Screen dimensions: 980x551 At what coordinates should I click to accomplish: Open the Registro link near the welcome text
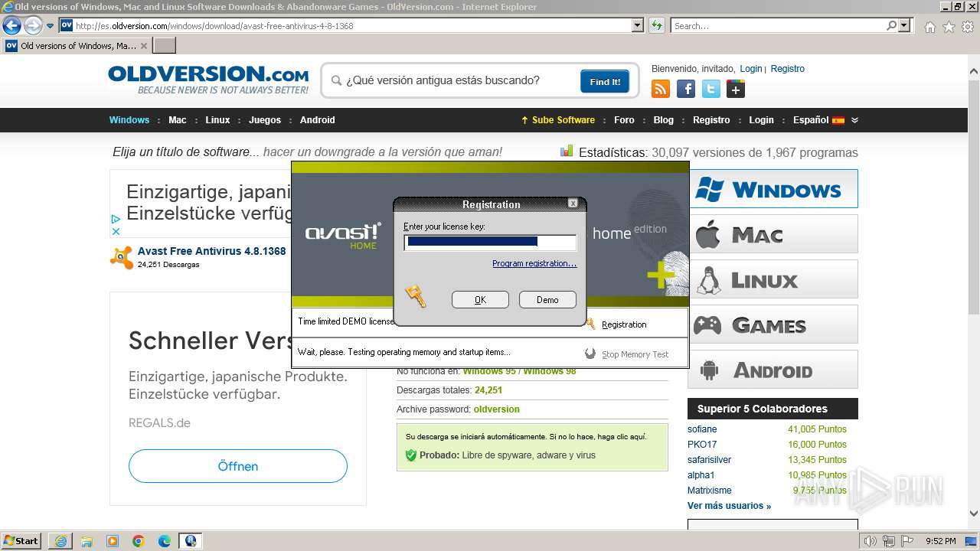coord(787,69)
